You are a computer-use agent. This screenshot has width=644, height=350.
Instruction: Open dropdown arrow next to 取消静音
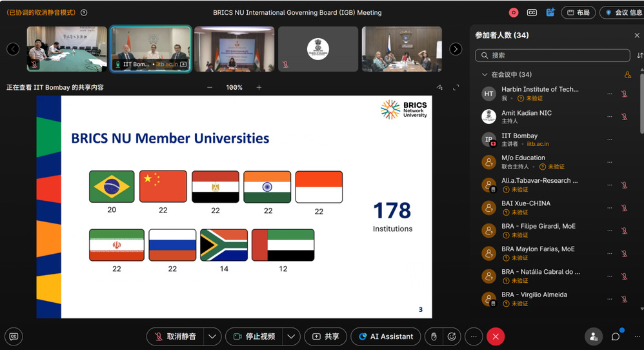[x=212, y=336]
